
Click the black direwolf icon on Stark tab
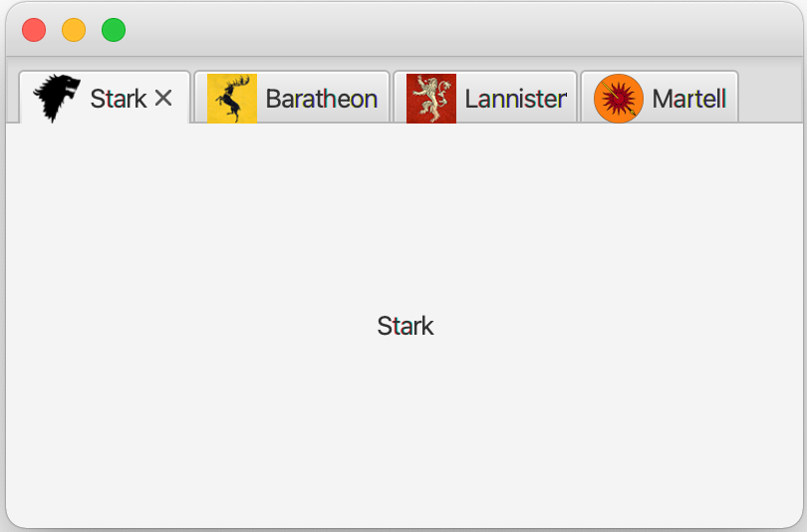57,99
